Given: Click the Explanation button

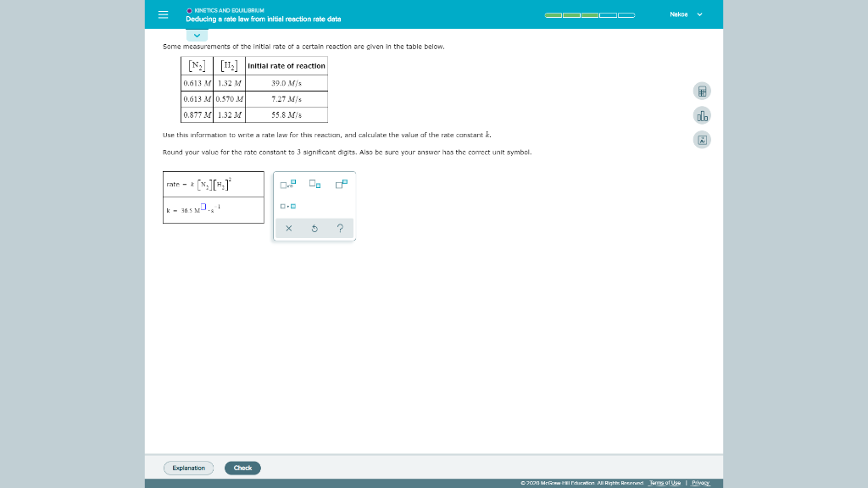Looking at the screenshot, I should [x=188, y=468].
